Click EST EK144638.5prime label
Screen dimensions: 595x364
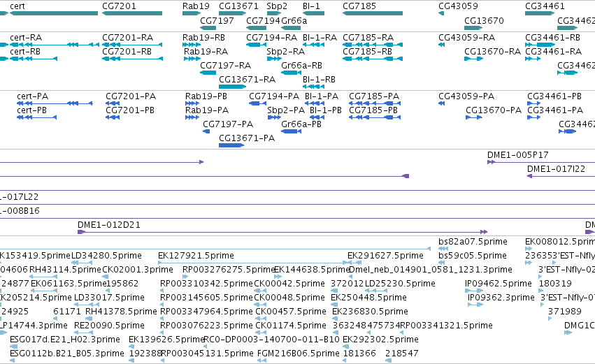(312, 270)
